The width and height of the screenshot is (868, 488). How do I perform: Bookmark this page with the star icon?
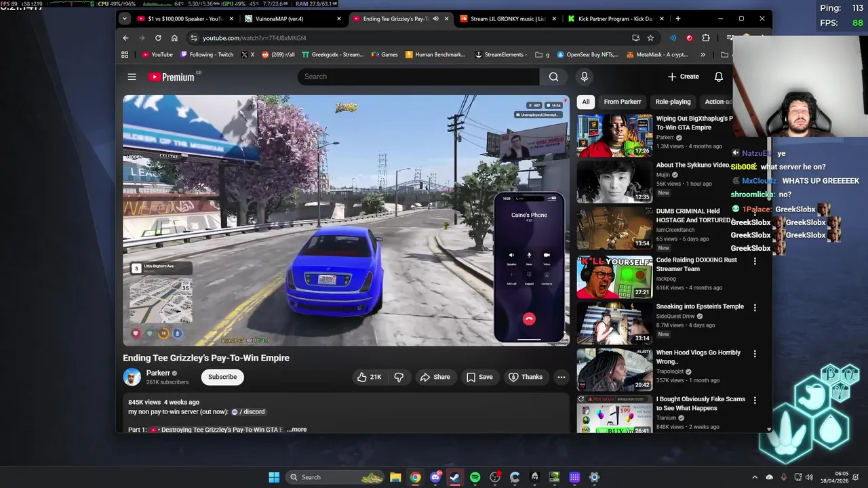coord(650,38)
